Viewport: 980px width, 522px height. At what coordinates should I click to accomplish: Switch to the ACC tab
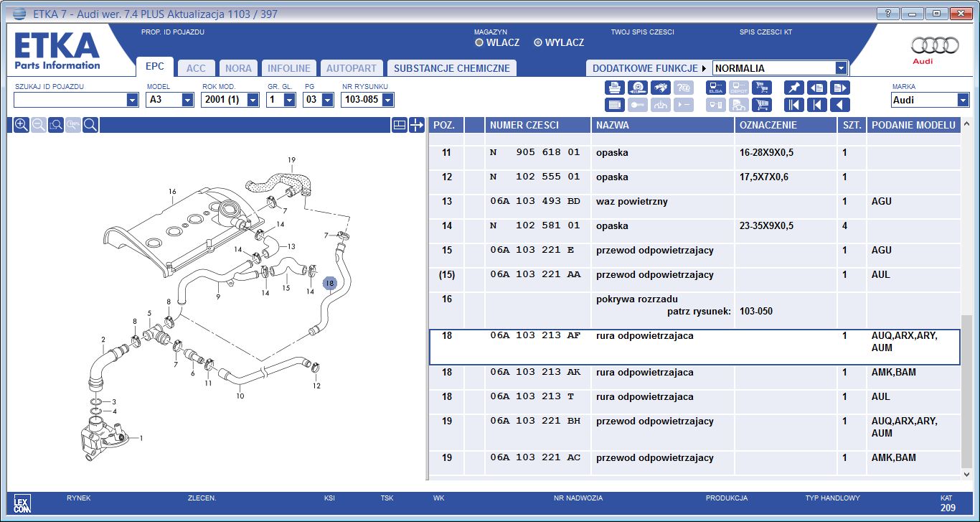196,68
